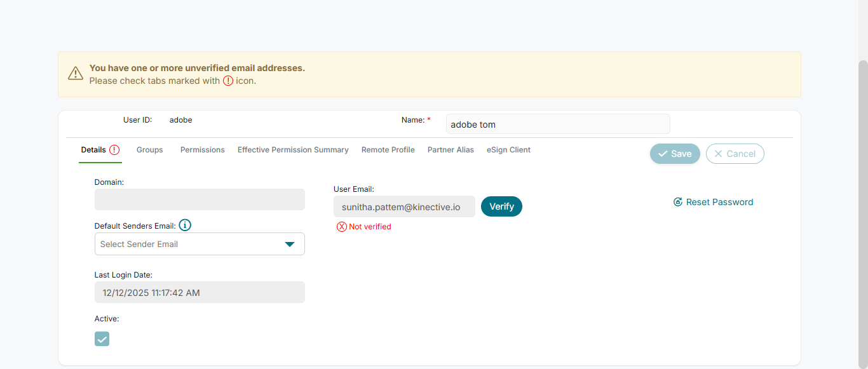
Task: Click the Save button
Action: click(675, 154)
